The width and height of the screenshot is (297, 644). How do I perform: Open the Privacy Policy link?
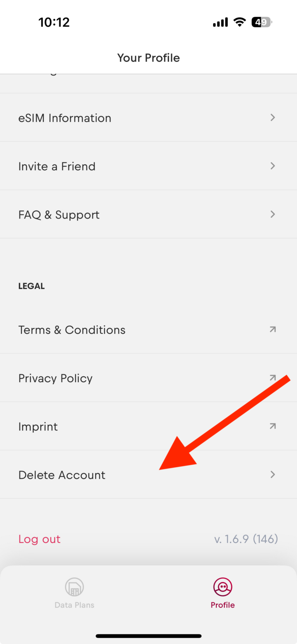pyautogui.click(x=56, y=378)
